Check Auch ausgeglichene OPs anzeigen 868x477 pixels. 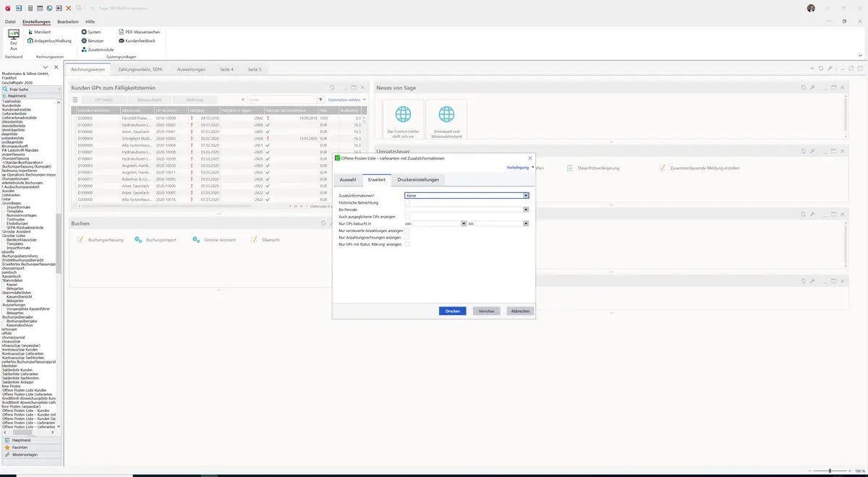click(407, 216)
